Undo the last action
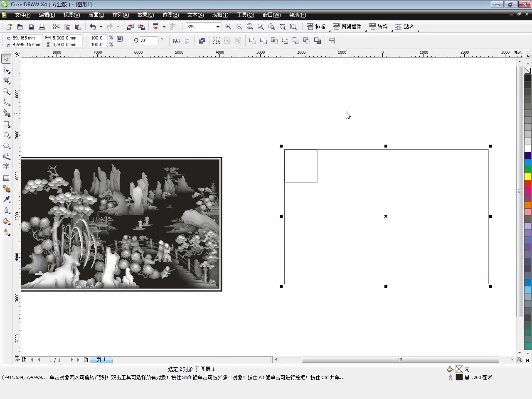 pyautogui.click(x=93, y=27)
